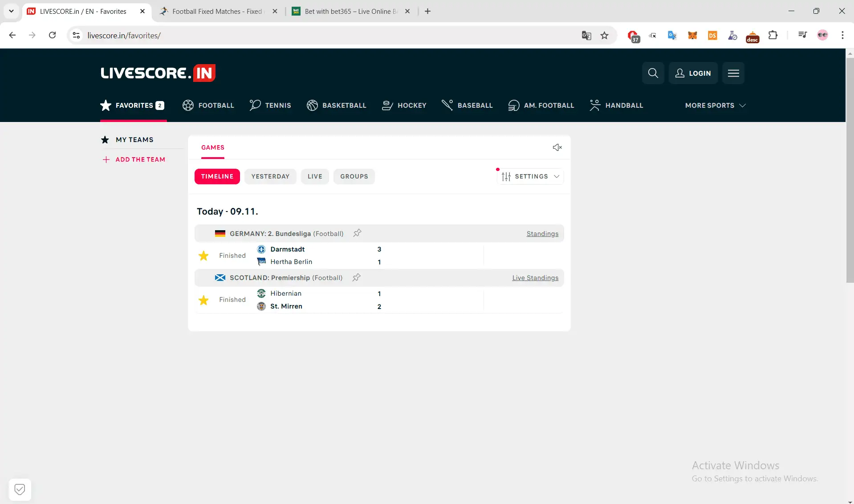Click the LIVESCORE.IN logo

click(158, 73)
